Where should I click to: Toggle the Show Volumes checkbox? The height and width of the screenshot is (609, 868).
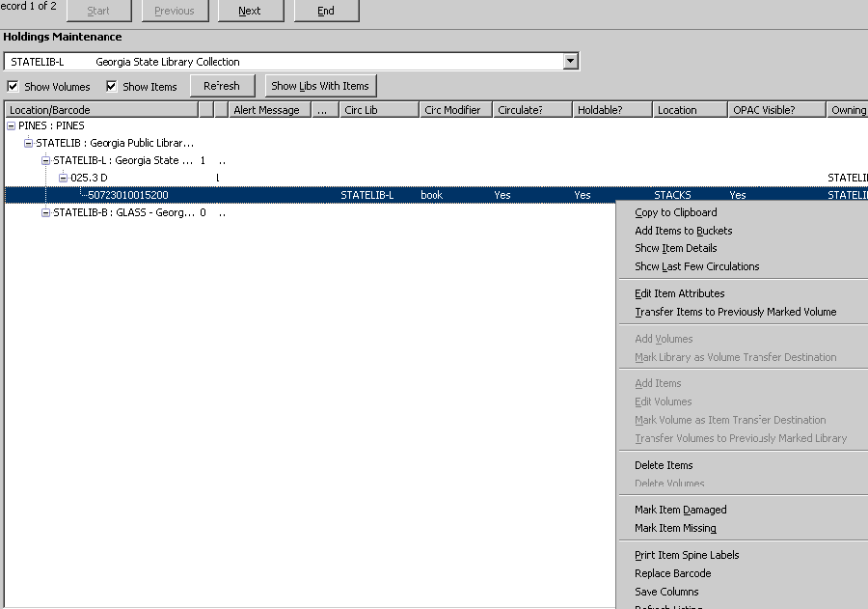13,87
